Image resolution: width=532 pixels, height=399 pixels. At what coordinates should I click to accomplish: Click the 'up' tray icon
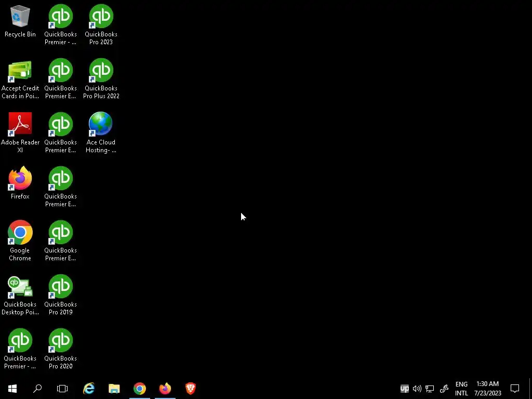pos(404,389)
